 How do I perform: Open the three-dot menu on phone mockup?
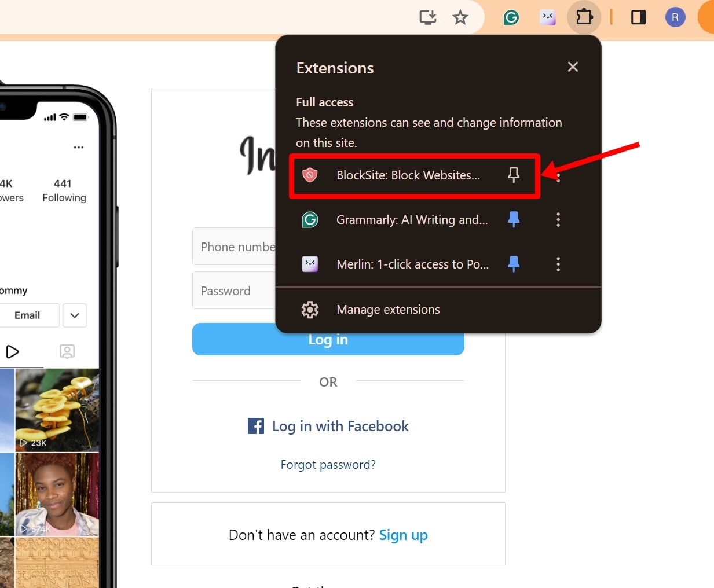coord(79,147)
